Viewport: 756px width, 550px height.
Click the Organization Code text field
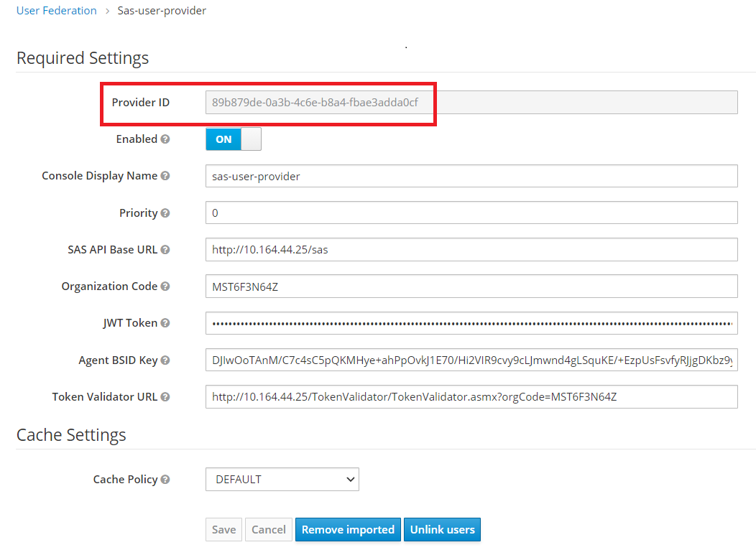(x=471, y=286)
